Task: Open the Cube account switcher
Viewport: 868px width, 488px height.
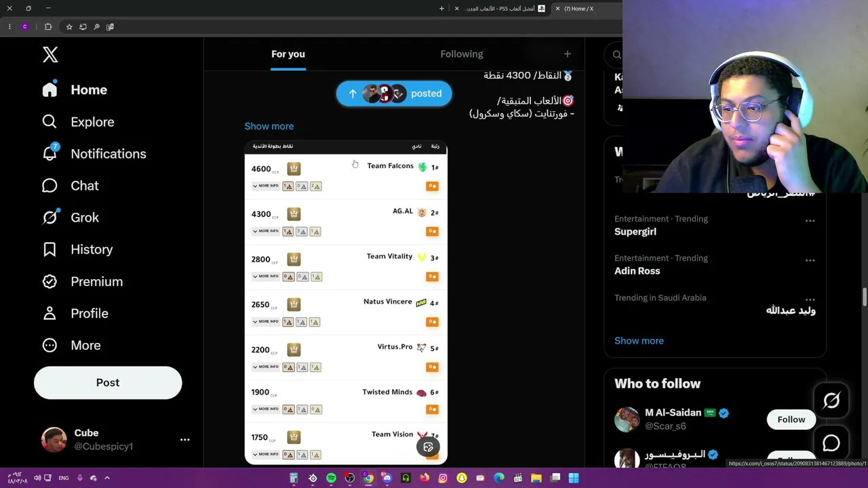Action: [x=108, y=440]
